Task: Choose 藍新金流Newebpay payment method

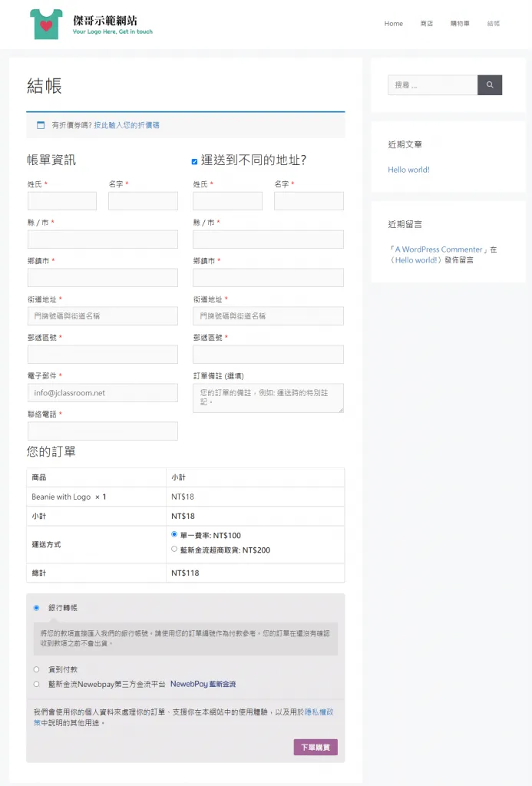Action: 36,684
